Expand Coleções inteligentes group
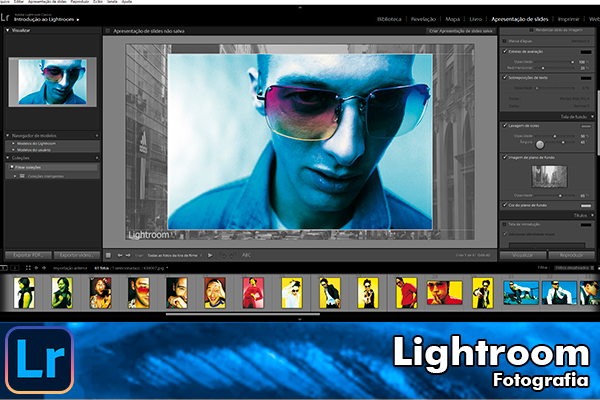The width and height of the screenshot is (600, 400). click(x=15, y=176)
